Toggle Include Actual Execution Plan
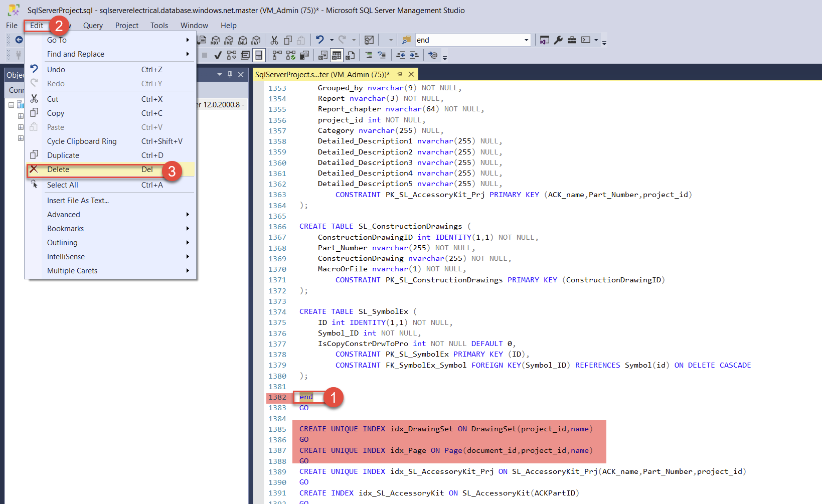822x504 pixels. pos(277,55)
